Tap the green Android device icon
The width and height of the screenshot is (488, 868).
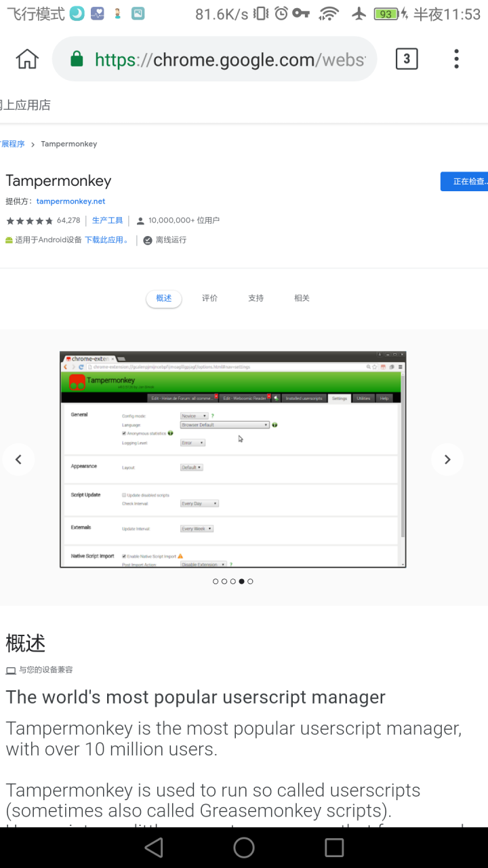click(9, 240)
